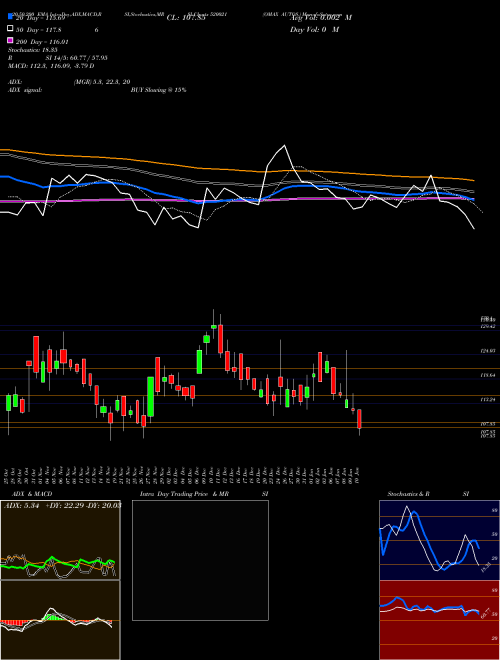The height and width of the screenshot is (660, 500).
Task: Click the 'Intra Day Trading Price & MR' title
Action: coord(184,494)
